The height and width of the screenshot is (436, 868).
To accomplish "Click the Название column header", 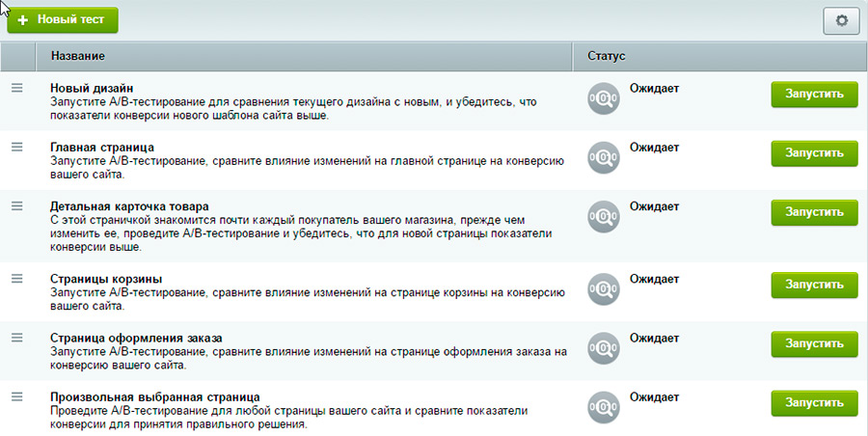I will click(77, 57).
